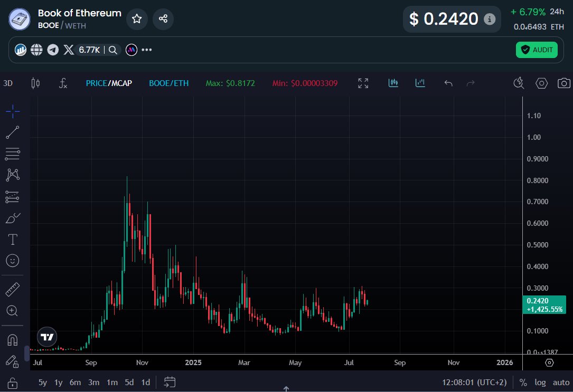The image size is (573, 392).
Task: Set time range to 1m
Action: point(112,382)
